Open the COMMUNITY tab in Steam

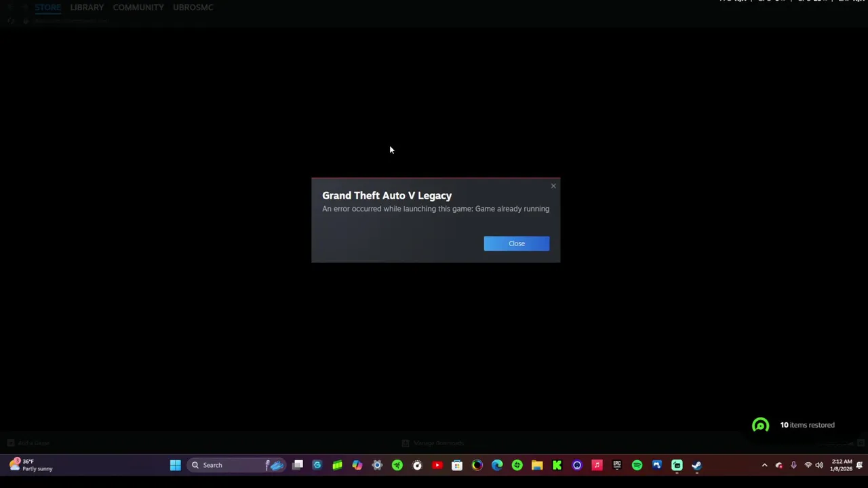click(x=138, y=7)
